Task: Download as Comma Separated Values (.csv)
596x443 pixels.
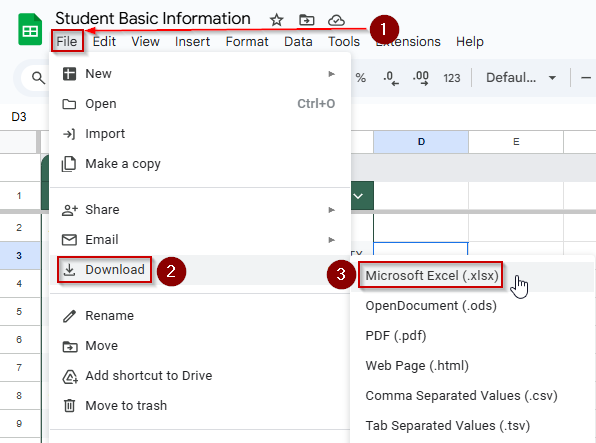Action: point(472,396)
